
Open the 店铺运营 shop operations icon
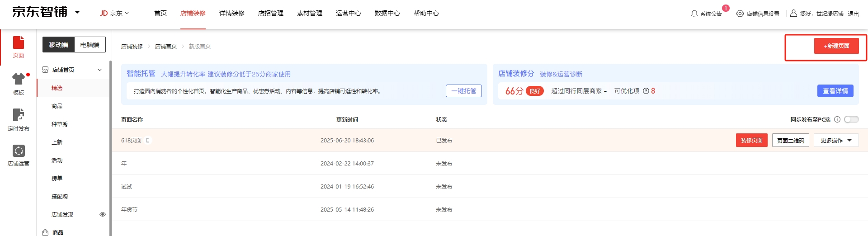click(x=18, y=151)
